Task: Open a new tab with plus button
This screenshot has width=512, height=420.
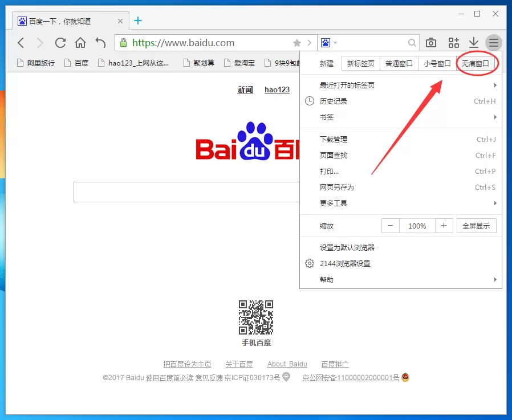Action: 138,21
